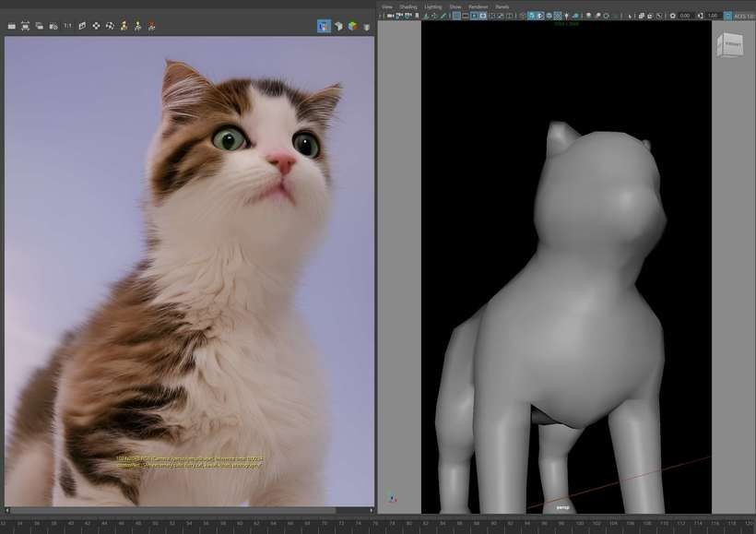Open the ACES view transform dropdown
Viewport: 756px width, 534px height.
point(744,16)
